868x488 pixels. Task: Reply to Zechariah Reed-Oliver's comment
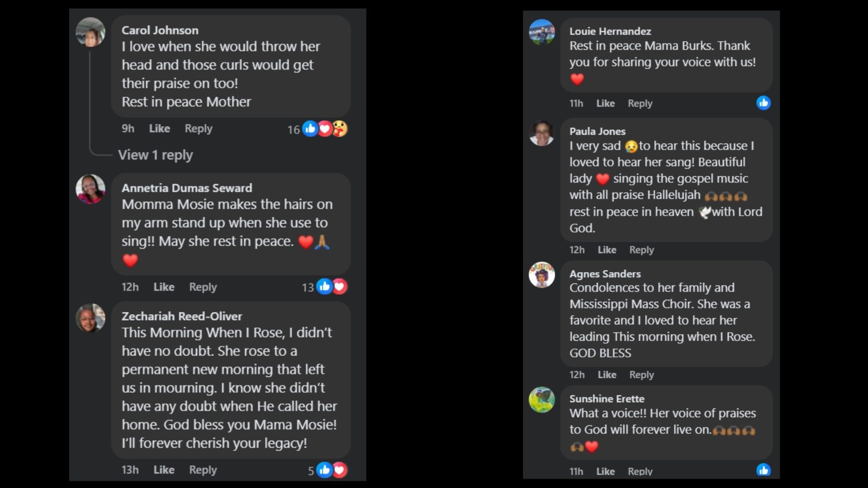203,470
